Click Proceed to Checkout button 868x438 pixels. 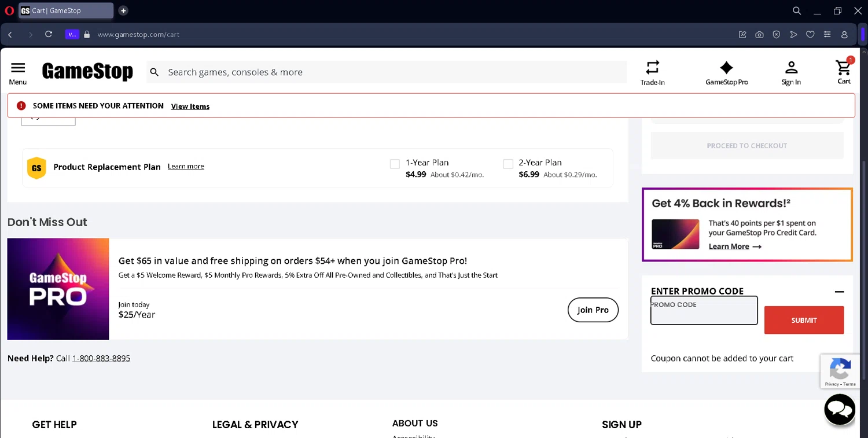point(747,146)
